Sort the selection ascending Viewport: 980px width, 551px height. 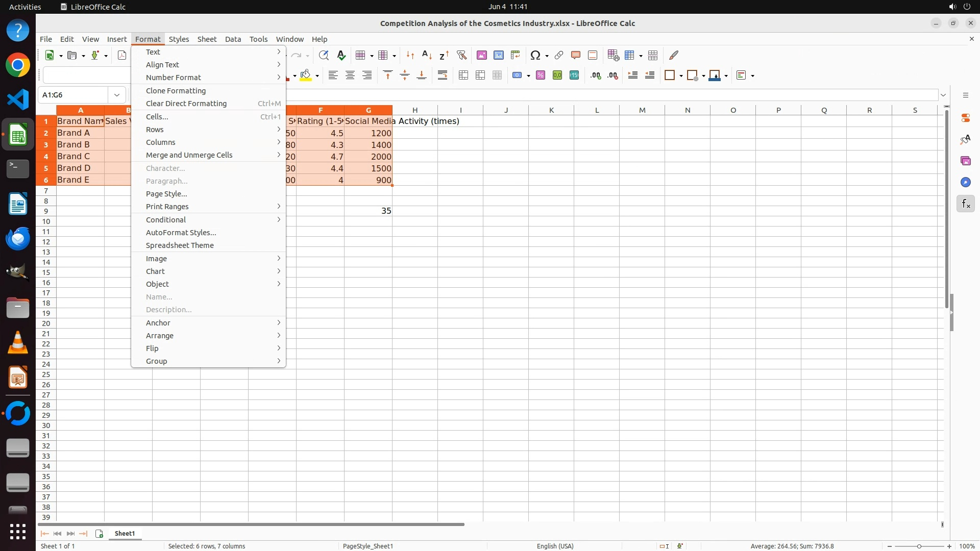click(x=427, y=55)
